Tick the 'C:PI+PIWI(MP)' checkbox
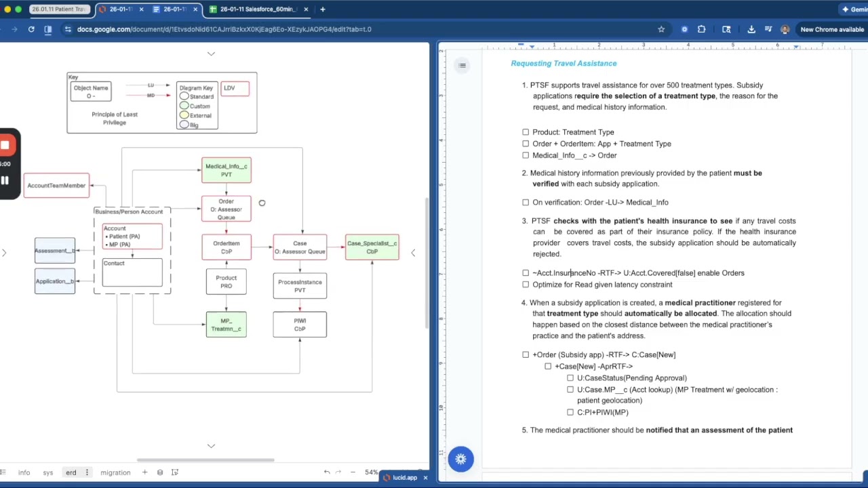 (x=570, y=412)
